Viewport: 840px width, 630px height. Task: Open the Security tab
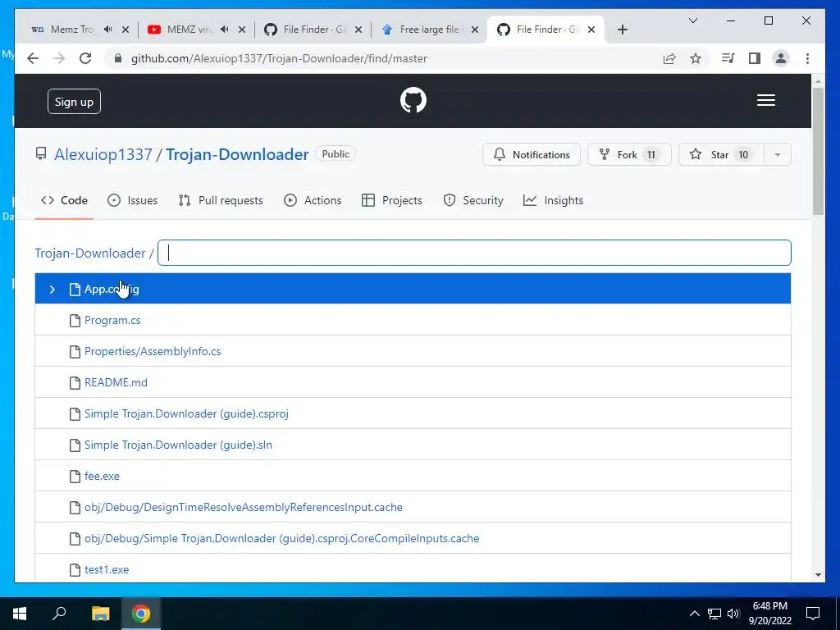473,200
